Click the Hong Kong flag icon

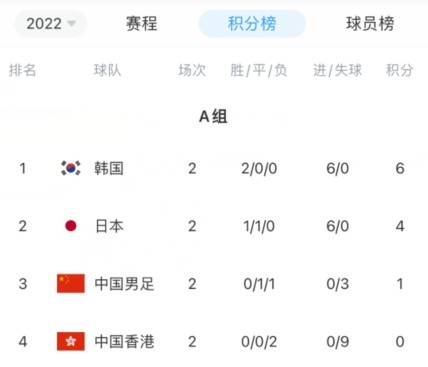71,341
